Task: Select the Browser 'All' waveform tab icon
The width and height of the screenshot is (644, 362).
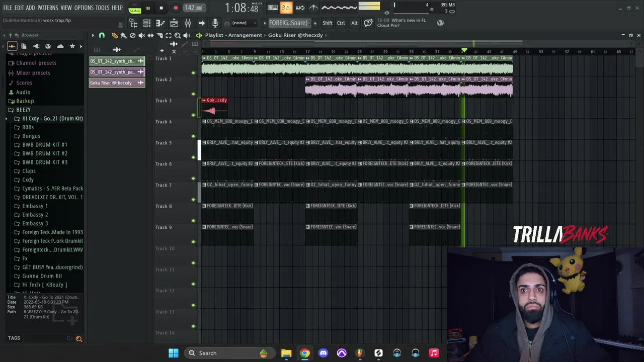Action: pos(12,46)
